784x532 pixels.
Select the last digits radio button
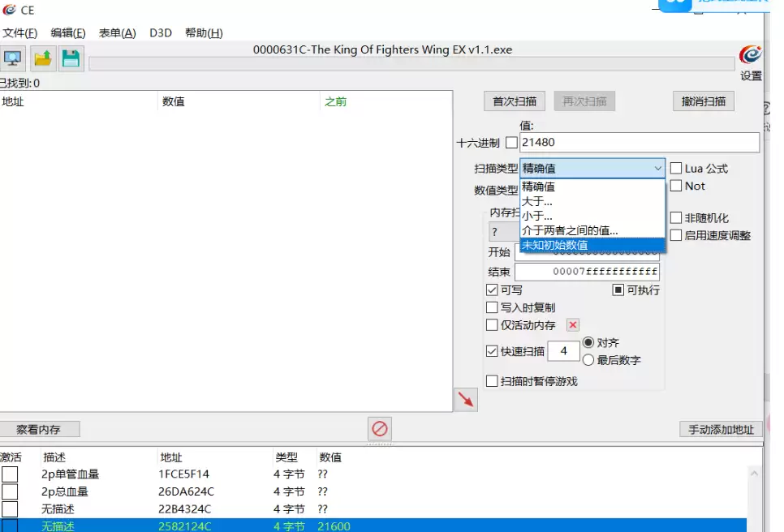tap(588, 360)
